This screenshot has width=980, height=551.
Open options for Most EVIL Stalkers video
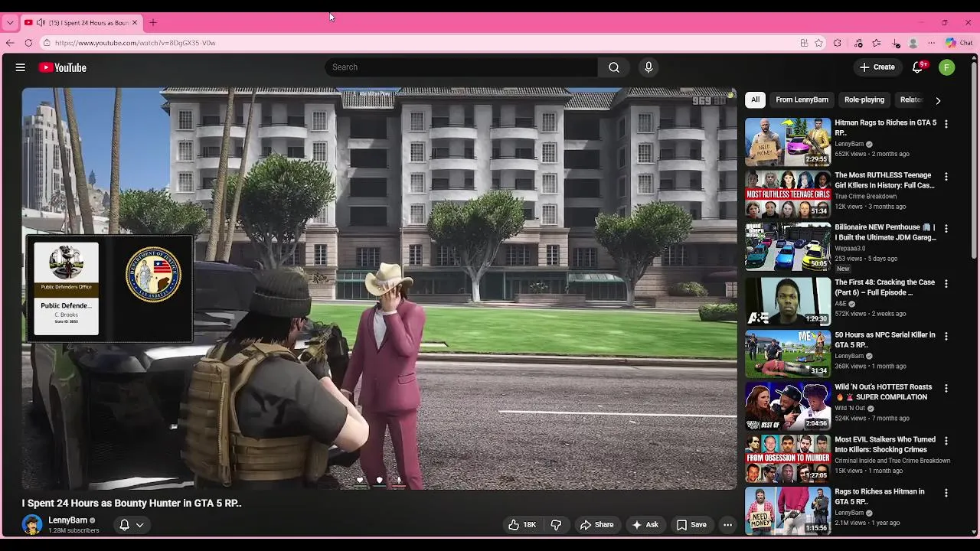point(946,441)
